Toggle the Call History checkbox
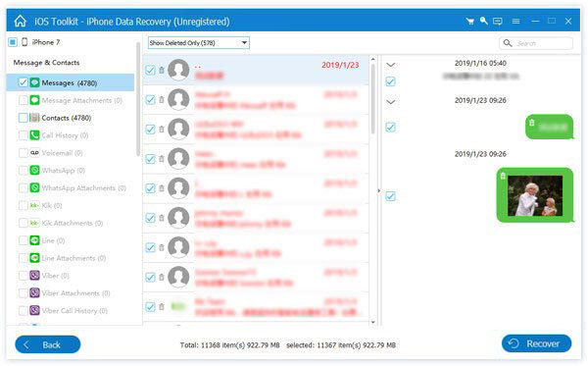The height and width of the screenshot is (366, 588). (24, 135)
